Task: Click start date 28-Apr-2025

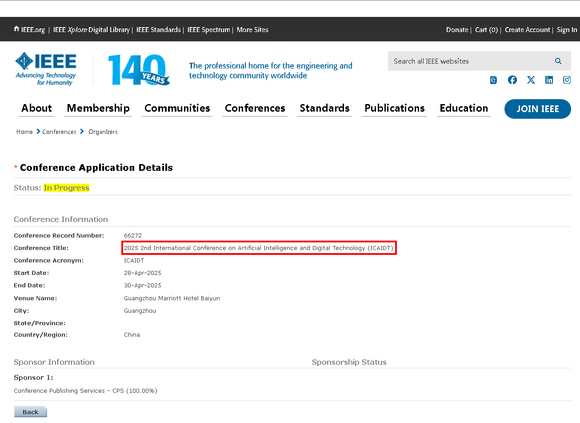Action: point(142,273)
